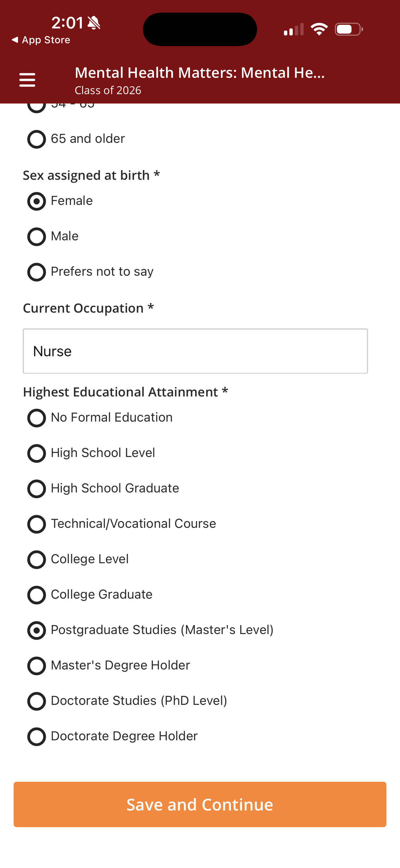Choose Prefers not to say
Viewport: 400px width, 868px height.
[x=36, y=272]
